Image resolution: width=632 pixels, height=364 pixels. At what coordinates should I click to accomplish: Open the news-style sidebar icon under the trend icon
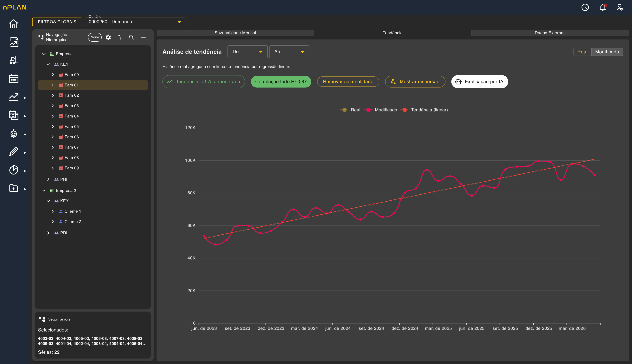click(14, 115)
